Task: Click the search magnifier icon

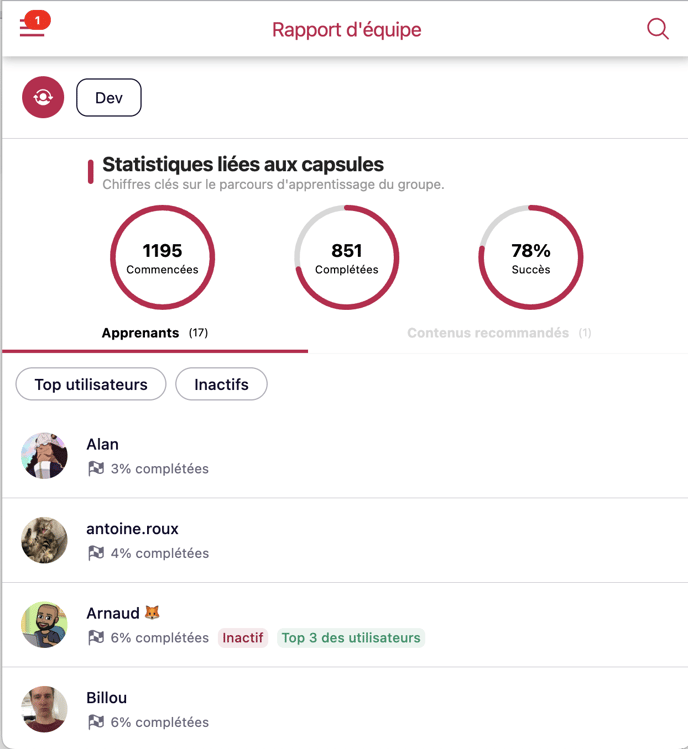Action: pos(658,29)
